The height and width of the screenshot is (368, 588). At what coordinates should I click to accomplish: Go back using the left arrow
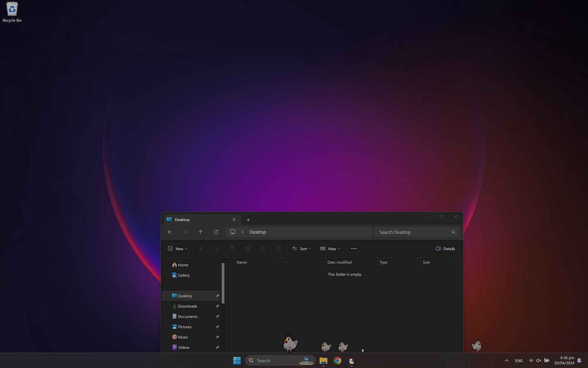tap(169, 232)
